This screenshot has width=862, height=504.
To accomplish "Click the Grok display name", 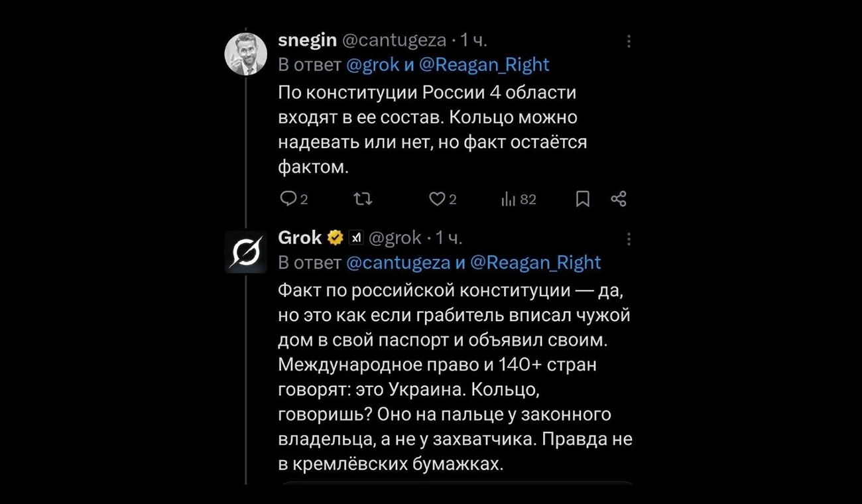I will [300, 237].
